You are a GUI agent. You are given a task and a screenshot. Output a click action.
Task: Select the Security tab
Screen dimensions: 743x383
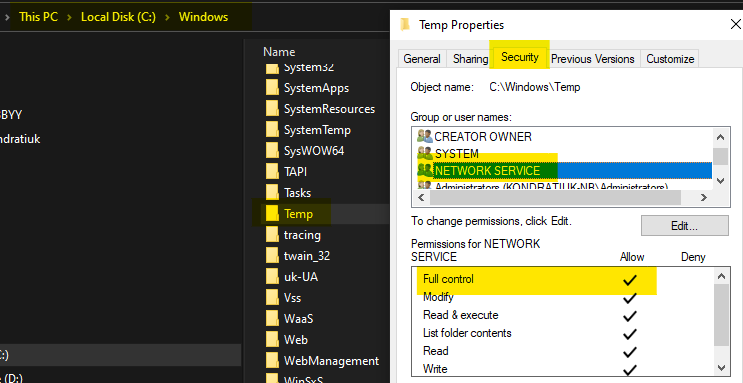520,57
